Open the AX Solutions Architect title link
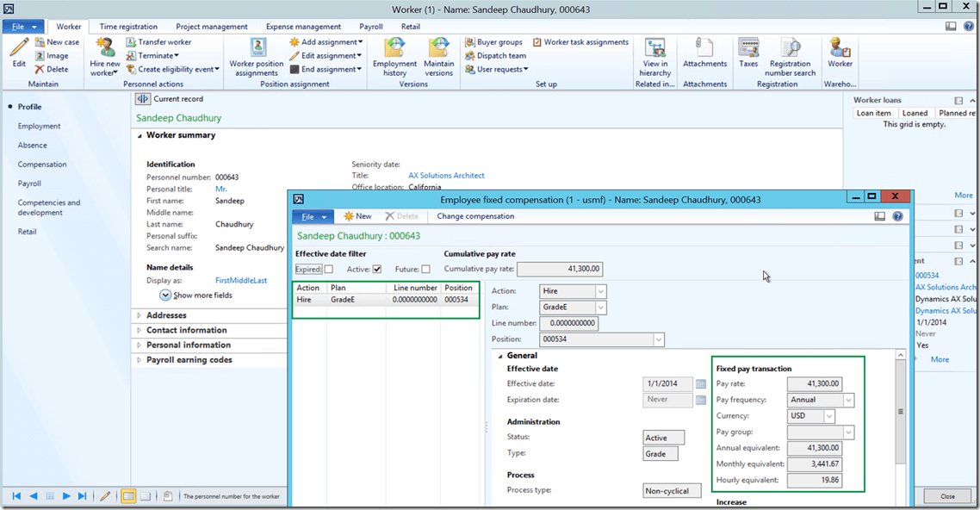The width and height of the screenshot is (980, 510). coord(446,176)
